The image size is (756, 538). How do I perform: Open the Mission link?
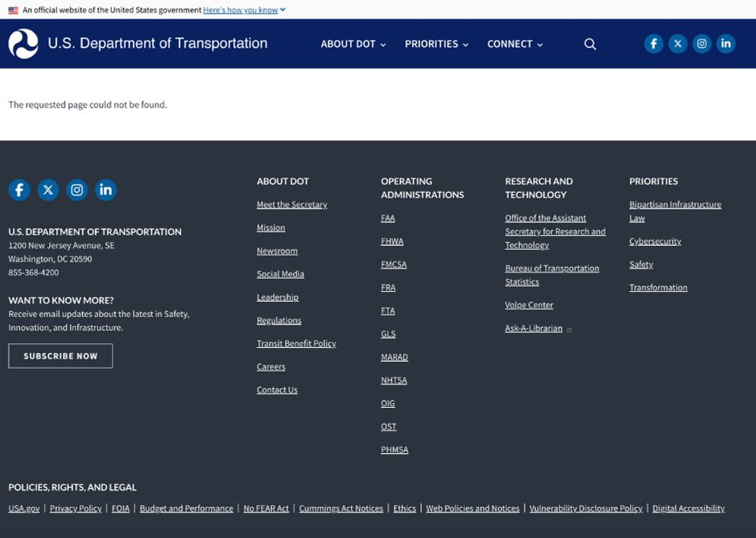[x=271, y=228]
